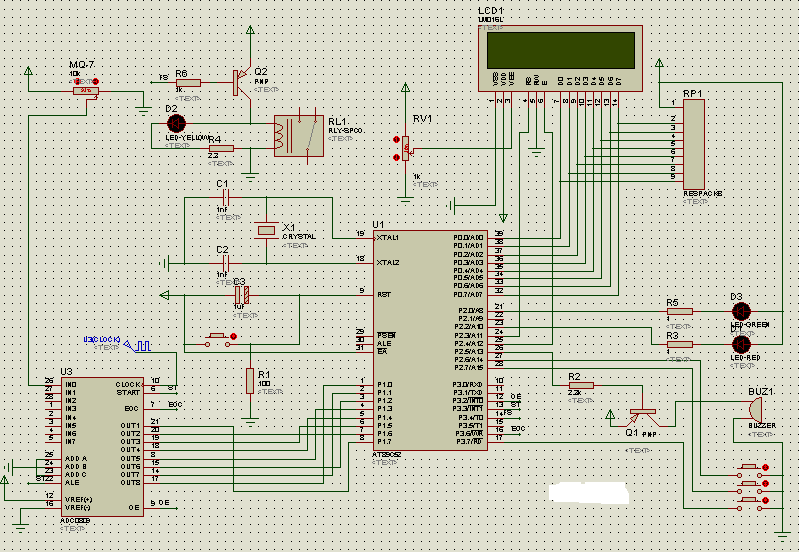Image resolution: width=799 pixels, height=554 pixels.
Task: Click the RST pin label on U1
Action: tap(384, 295)
